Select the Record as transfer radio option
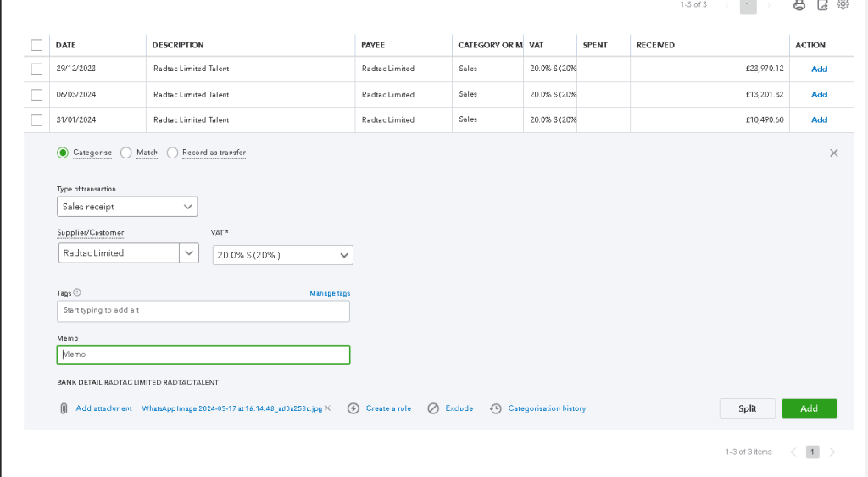The height and width of the screenshot is (477, 868). 172,153
